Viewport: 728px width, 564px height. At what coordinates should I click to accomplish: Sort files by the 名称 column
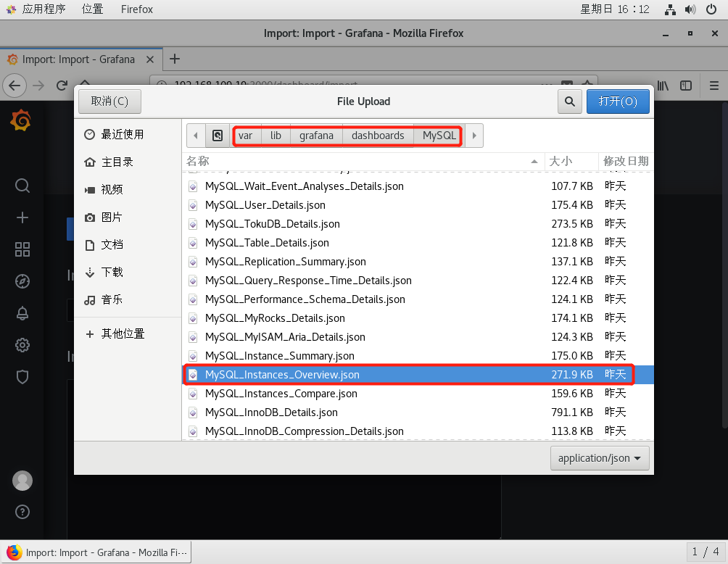tap(363, 161)
